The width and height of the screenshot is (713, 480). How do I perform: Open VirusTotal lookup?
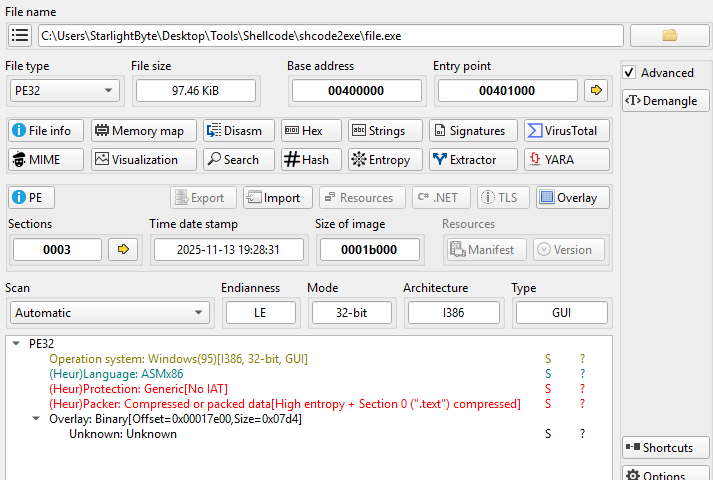point(567,130)
